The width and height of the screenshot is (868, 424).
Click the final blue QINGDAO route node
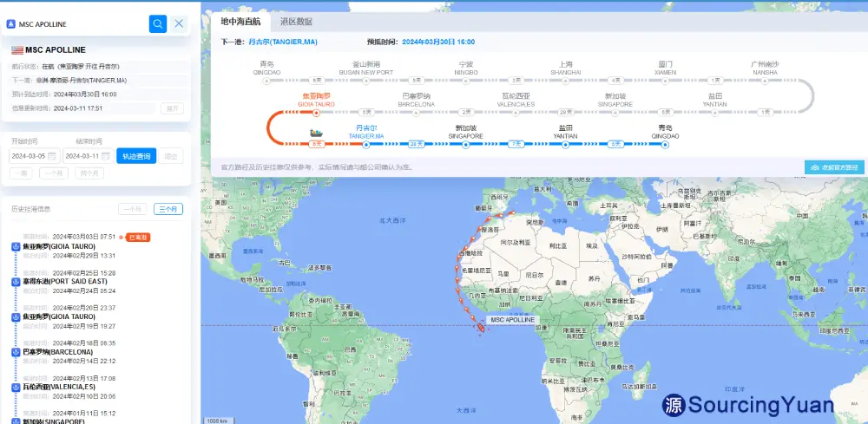coord(665,145)
